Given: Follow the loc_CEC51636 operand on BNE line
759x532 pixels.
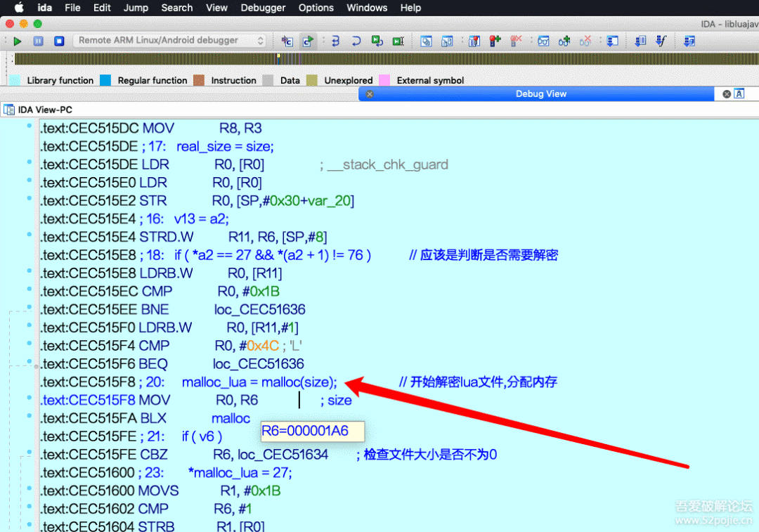Looking at the screenshot, I should click(259, 309).
